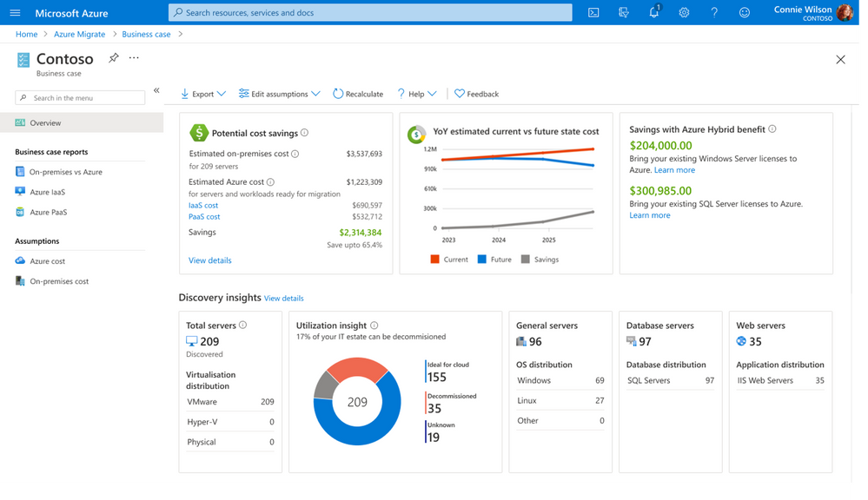Screen dimensions: 868x500
Task: Click the Linux OS distribution row
Action: 560,400
